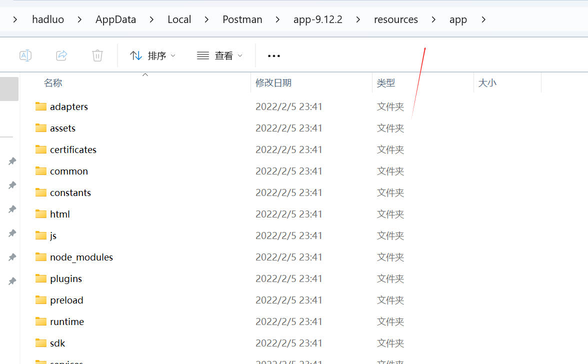Select the plugins folder icon

pyautogui.click(x=41, y=278)
